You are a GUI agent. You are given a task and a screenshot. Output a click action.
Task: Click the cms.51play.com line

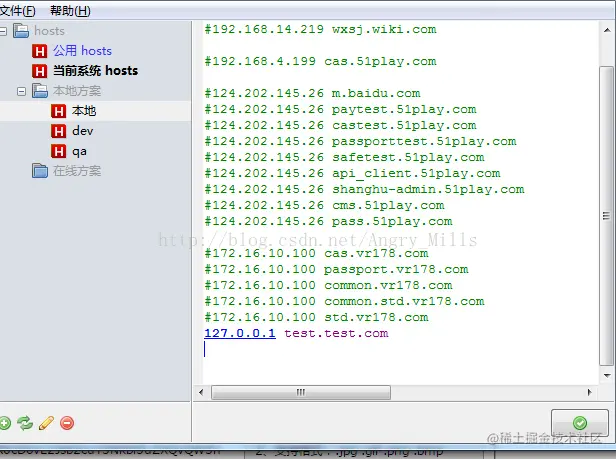324,205
